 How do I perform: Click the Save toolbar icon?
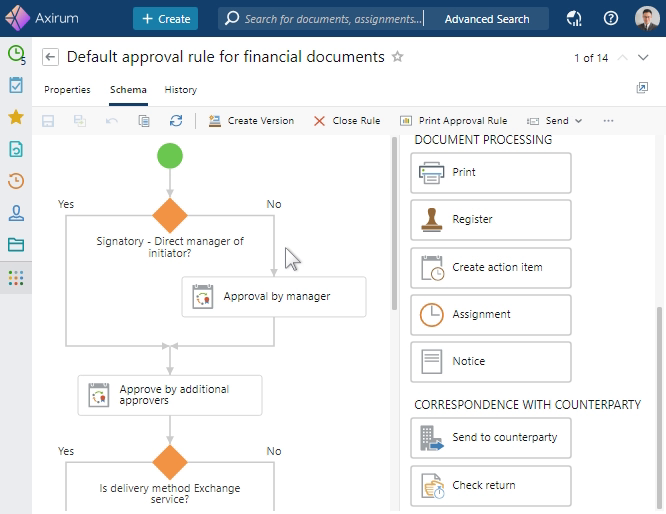coord(48,121)
